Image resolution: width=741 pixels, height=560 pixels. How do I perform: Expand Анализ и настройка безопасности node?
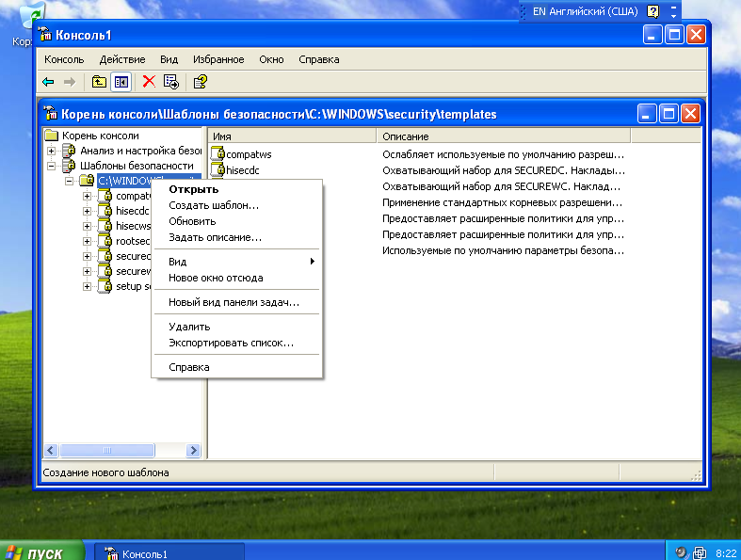click(51, 151)
